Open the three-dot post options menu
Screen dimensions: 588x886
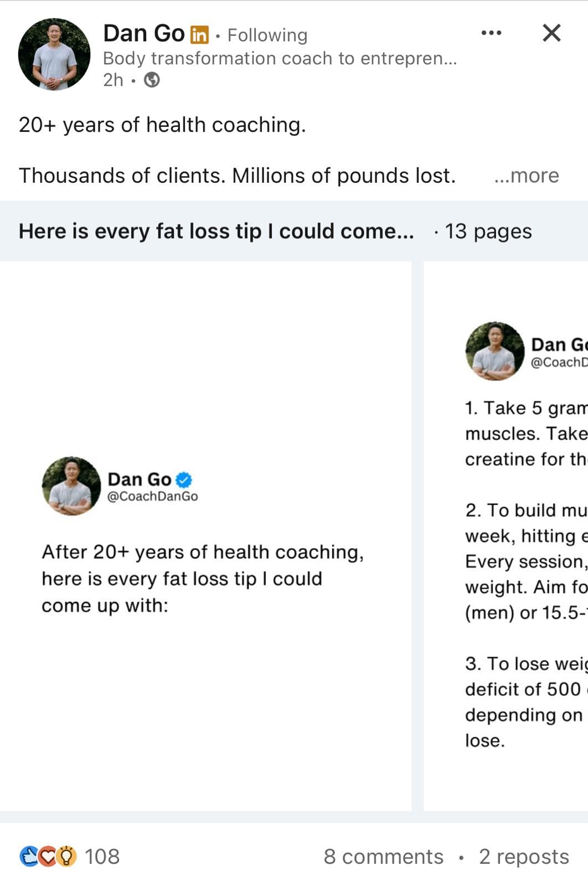point(491,33)
